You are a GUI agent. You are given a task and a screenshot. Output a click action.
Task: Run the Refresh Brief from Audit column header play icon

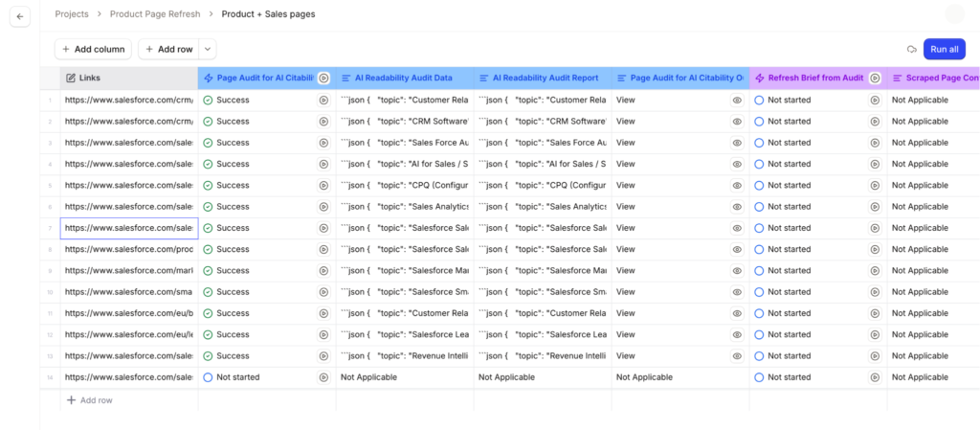tap(875, 79)
